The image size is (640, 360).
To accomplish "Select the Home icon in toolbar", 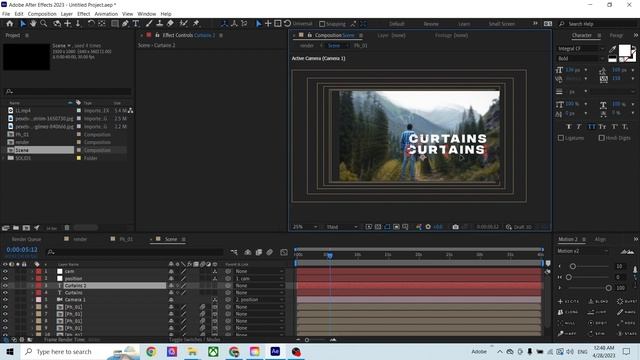I will 9,24.
